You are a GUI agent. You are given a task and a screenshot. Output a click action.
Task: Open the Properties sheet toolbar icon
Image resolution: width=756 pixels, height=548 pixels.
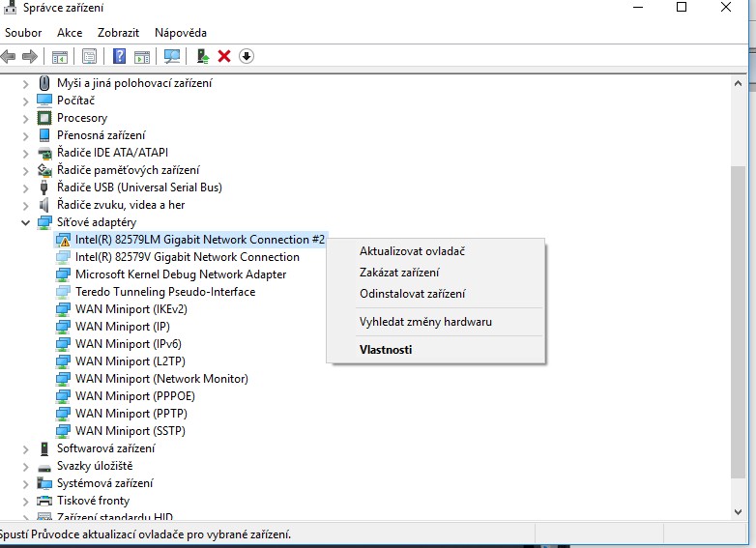pyautogui.click(x=89, y=56)
